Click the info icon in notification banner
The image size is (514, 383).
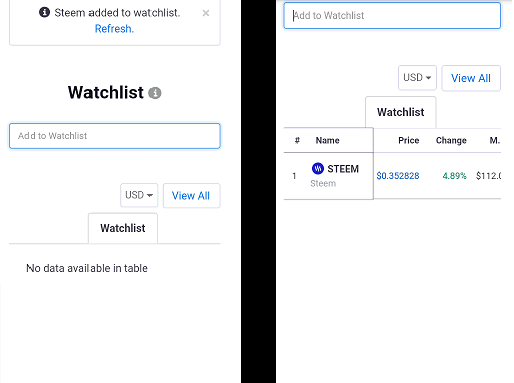click(44, 12)
